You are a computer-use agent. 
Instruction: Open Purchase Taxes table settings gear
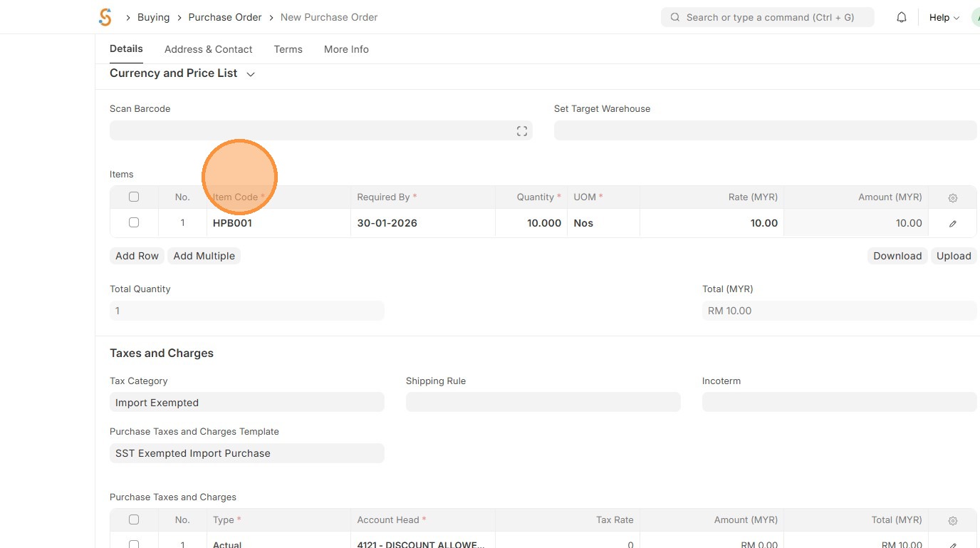click(953, 520)
